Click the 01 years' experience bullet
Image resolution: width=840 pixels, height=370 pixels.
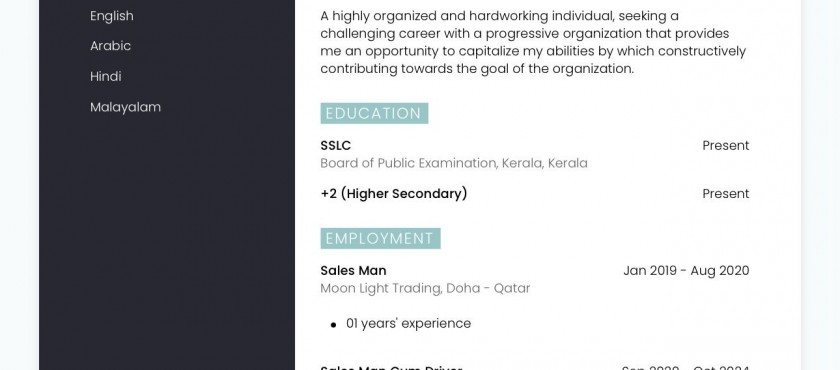pos(408,323)
